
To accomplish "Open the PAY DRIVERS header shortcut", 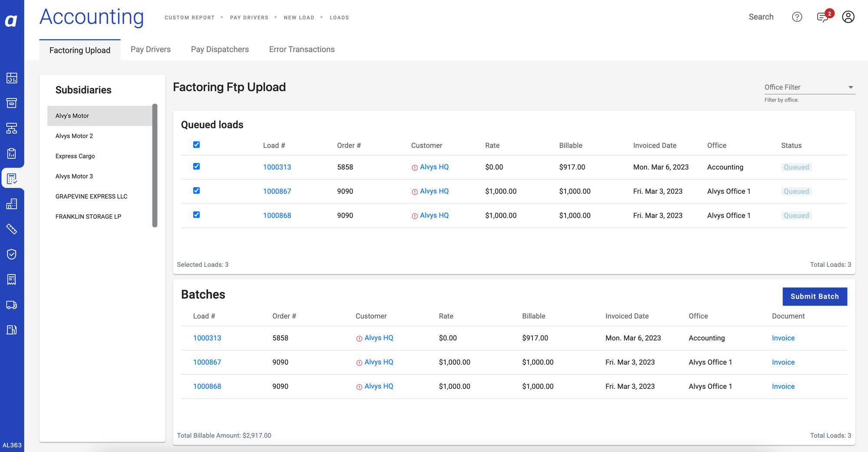I will pyautogui.click(x=249, y=18).
